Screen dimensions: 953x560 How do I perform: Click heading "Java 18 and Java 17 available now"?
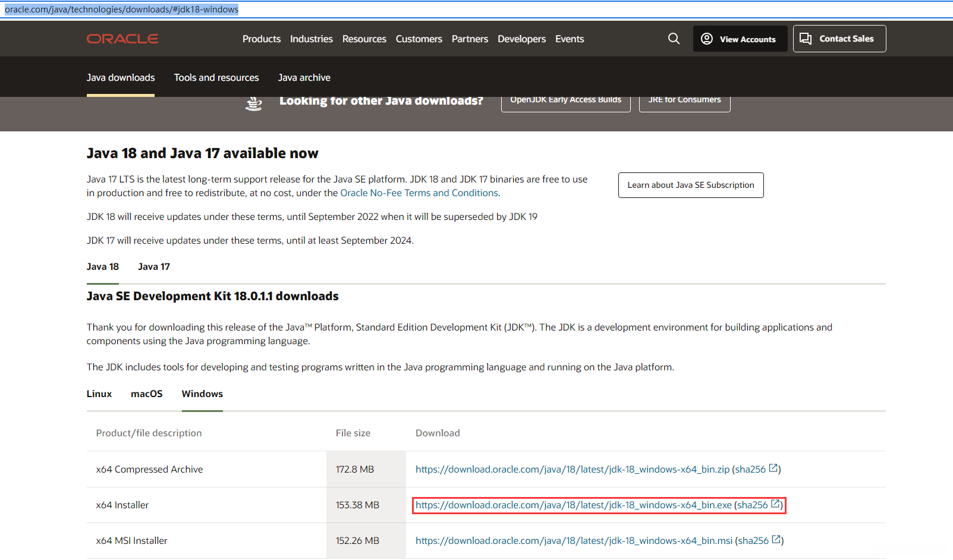[203, 153]
